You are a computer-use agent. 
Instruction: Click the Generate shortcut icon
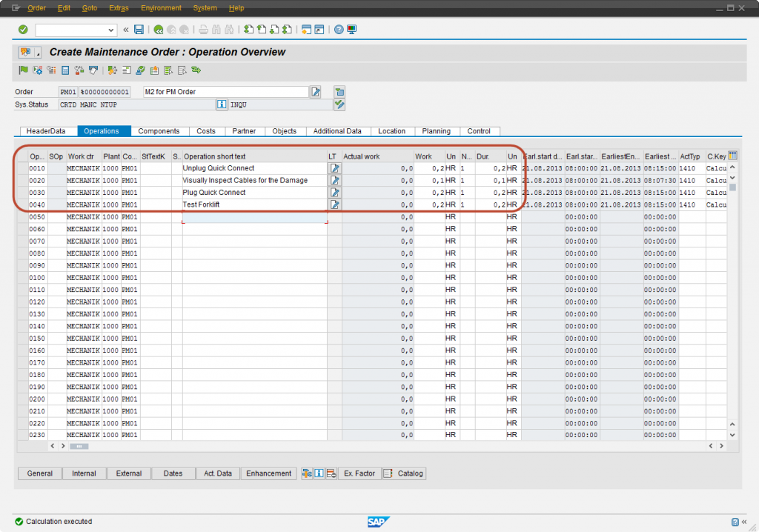(x=319, y=30)
